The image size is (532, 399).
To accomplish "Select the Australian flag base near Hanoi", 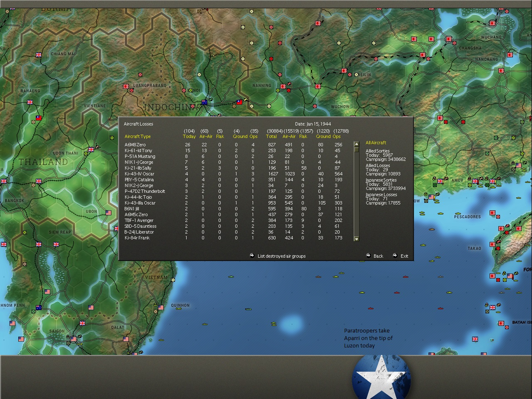I will pos(204,102).
